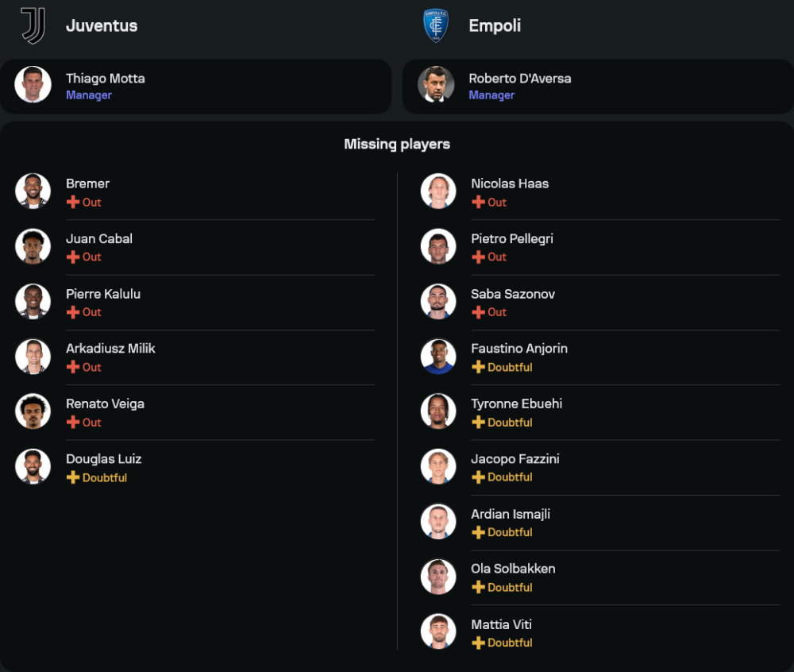Click Nicolas Haas's red Out icon
Viewport: 794px width, 672px height.
click(478, 202)
